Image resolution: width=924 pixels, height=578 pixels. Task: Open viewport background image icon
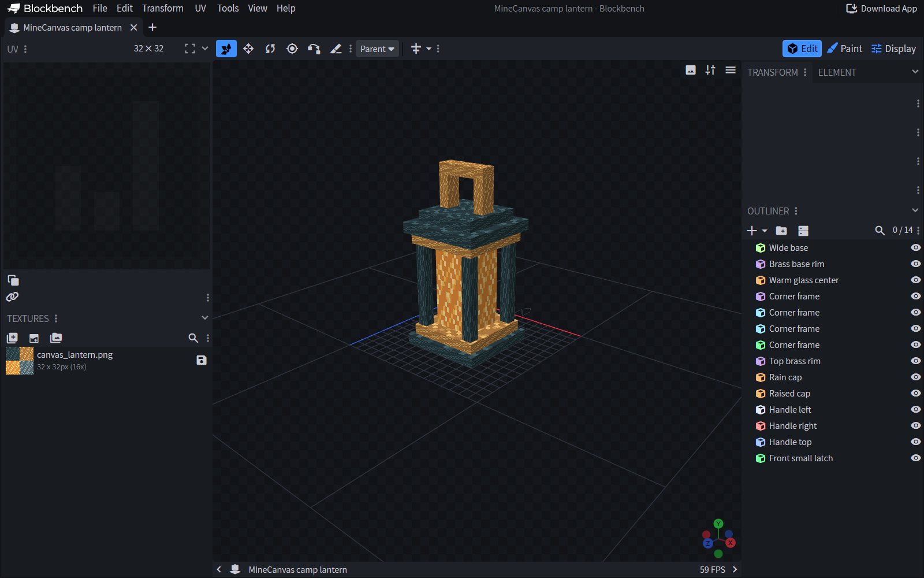(x=691, y=70)
